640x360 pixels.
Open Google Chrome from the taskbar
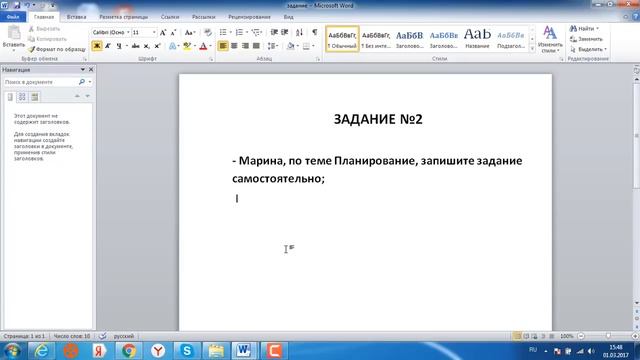(129, 351)
